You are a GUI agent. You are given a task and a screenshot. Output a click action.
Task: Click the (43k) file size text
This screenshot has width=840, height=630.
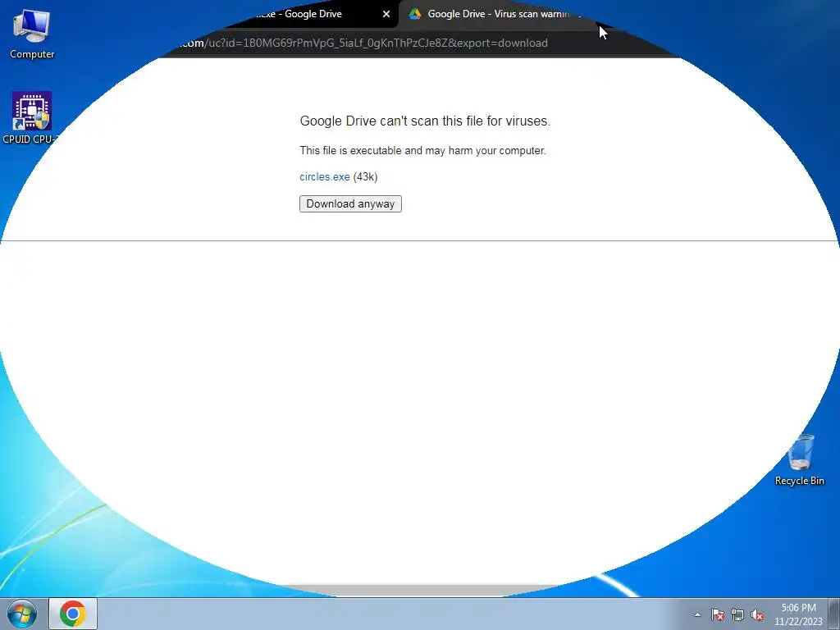pos(365,177)
